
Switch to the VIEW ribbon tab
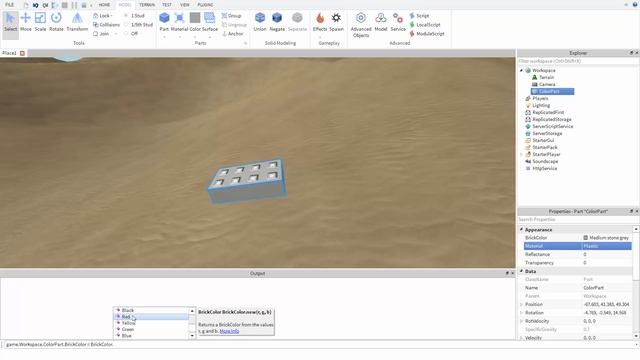point(184,4)
